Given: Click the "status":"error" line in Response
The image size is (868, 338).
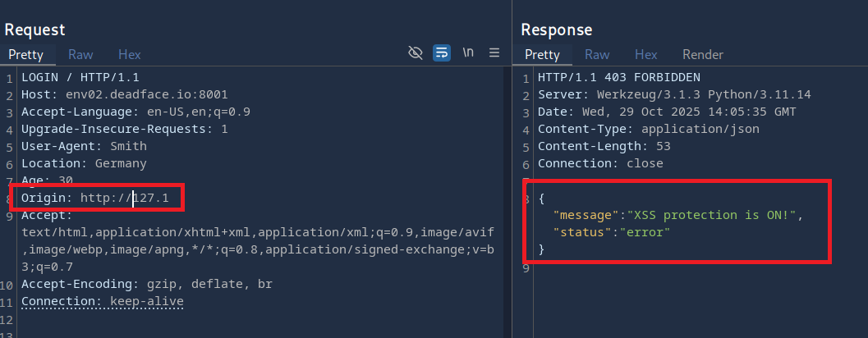Looking at the screenshot, I should pos(613,232).
